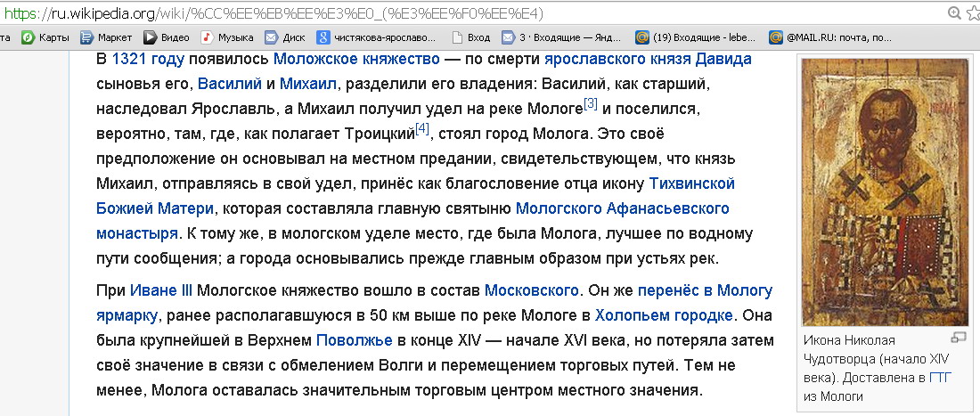
Task: Open the Тихвинской link
Action: coord(692,184)
